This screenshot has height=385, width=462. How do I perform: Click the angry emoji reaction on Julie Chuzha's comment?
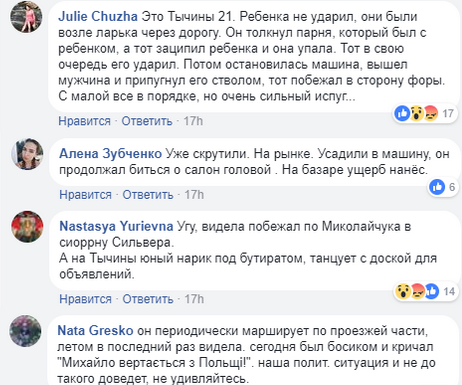(431, 113)
